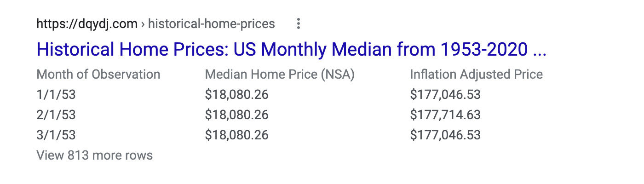Click the historical-home-prices breadcrumb path

tap(212, 24)
